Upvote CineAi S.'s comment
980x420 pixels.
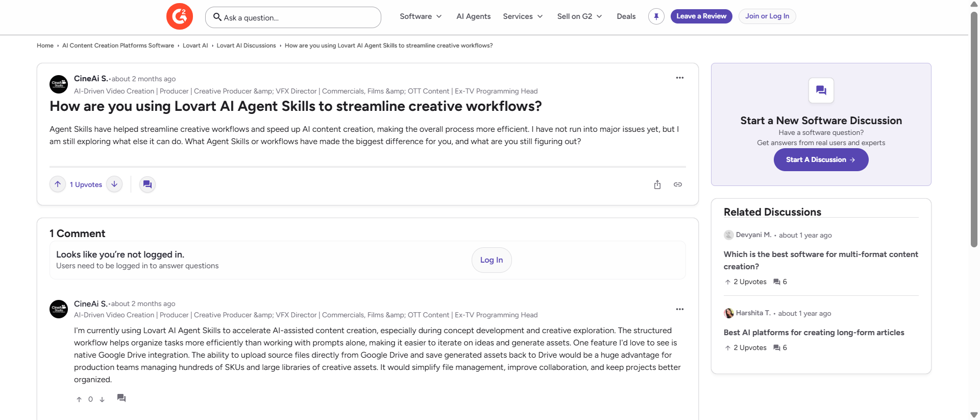point(79,400)
